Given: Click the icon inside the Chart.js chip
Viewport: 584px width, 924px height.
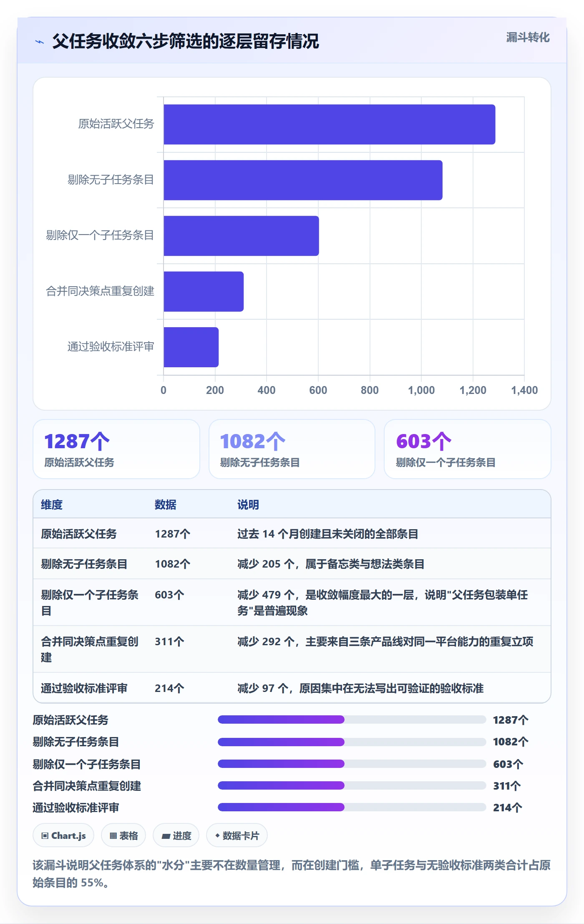Looking at the screenshot, I should (45, 836).
